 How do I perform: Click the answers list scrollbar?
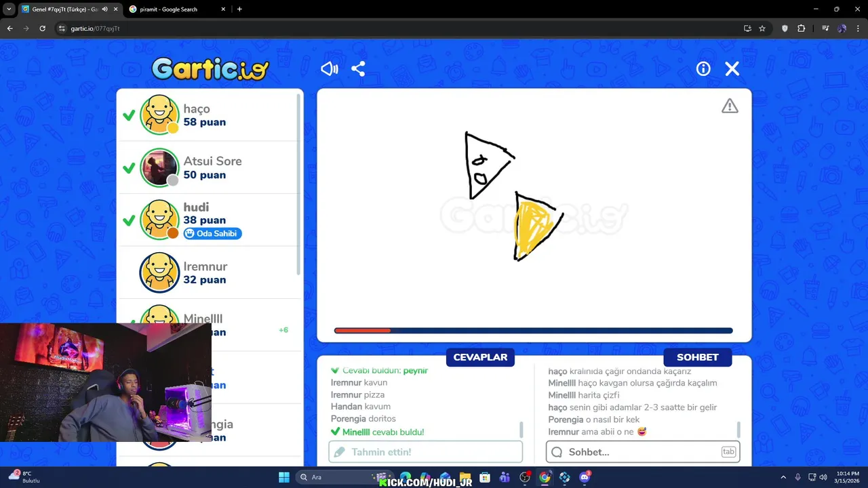(521, 430)
